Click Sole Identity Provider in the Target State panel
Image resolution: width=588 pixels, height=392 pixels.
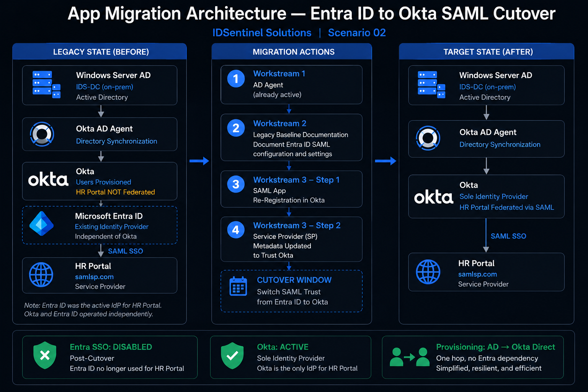[494, 196]
